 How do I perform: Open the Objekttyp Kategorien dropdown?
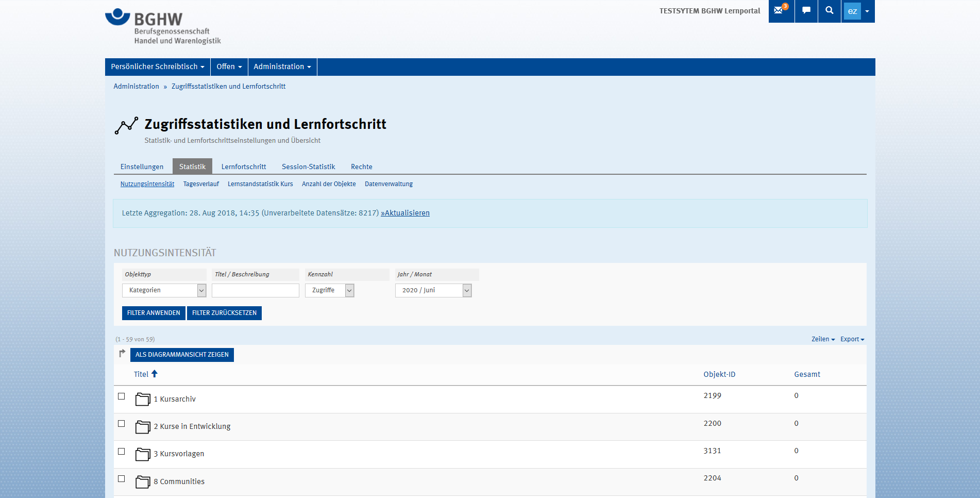[x=164, y=290]
